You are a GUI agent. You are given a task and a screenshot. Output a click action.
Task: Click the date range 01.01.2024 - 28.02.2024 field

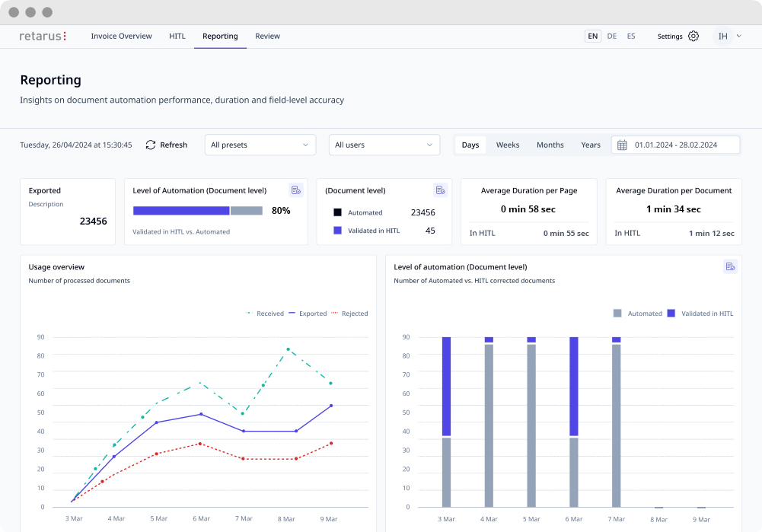click(676, 145)
